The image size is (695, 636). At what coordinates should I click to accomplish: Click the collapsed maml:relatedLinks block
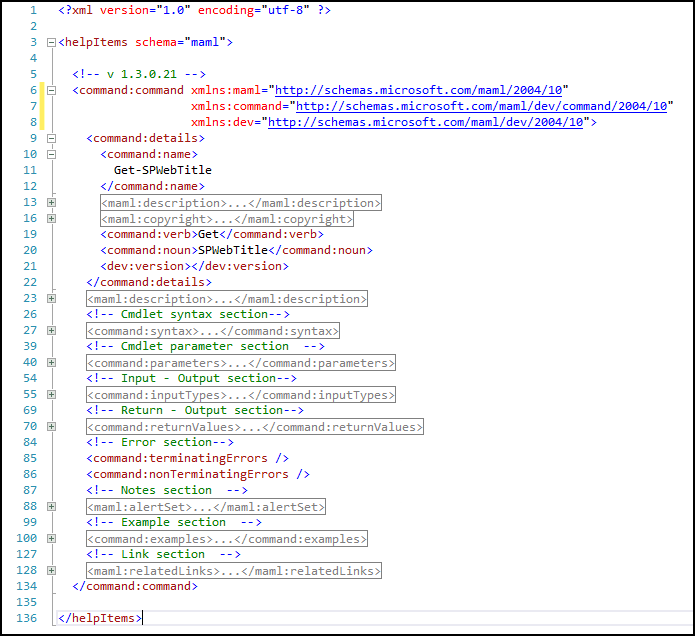(234, 571)
